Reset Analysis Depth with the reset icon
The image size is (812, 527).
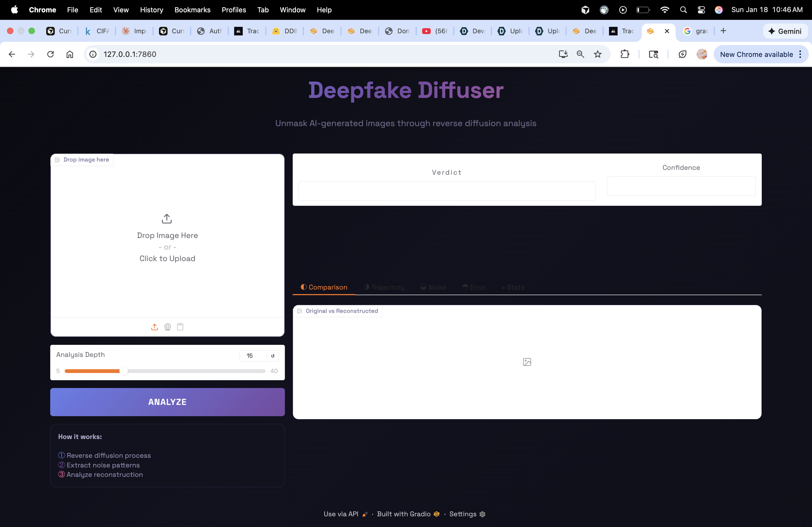tap(273, 356)
